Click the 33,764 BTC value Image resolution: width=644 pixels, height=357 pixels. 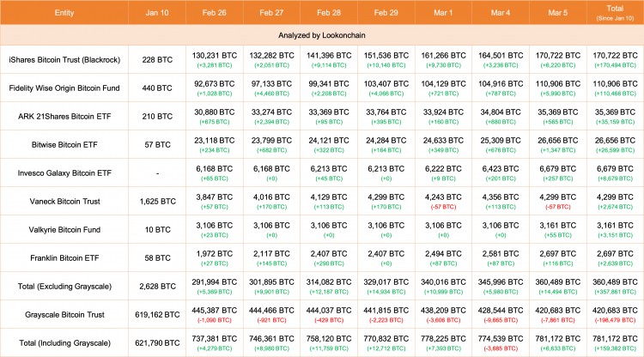pyautogui.click(x=386, y=112)
